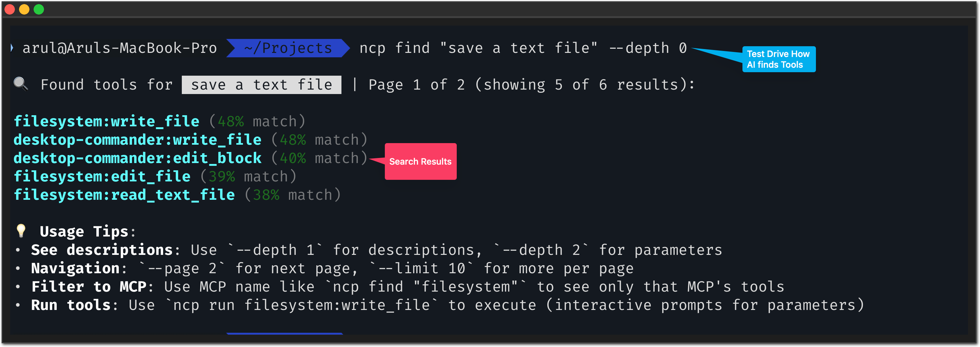This screenshot has width=980, height=347.
Task: Click the green maximize window button
Action: pos(39,9)
